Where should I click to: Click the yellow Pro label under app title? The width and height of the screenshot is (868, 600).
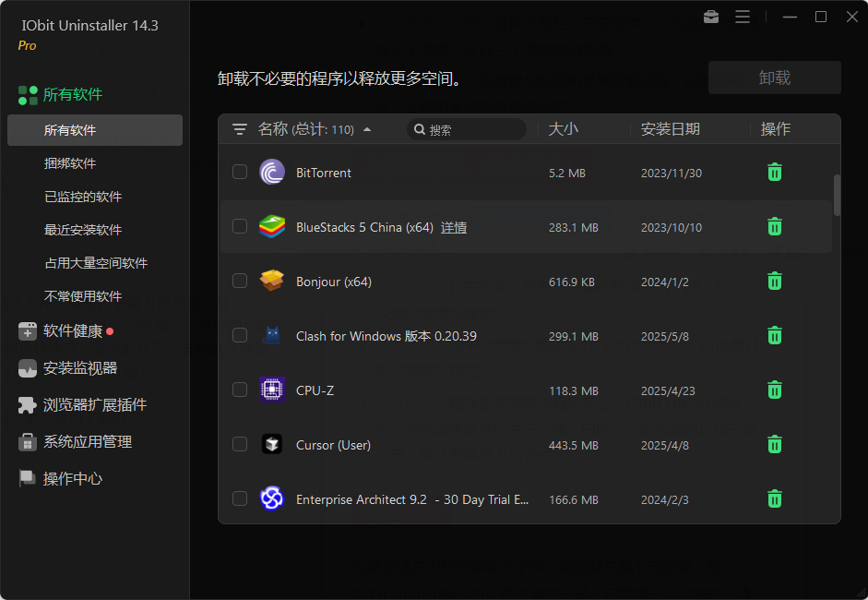27,46
